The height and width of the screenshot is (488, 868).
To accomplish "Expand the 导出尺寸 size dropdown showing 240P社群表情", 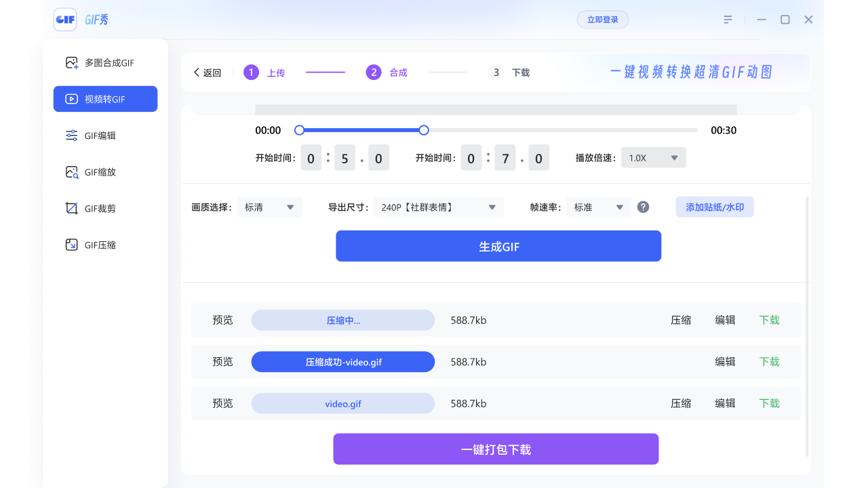I will tap(438, 207).
